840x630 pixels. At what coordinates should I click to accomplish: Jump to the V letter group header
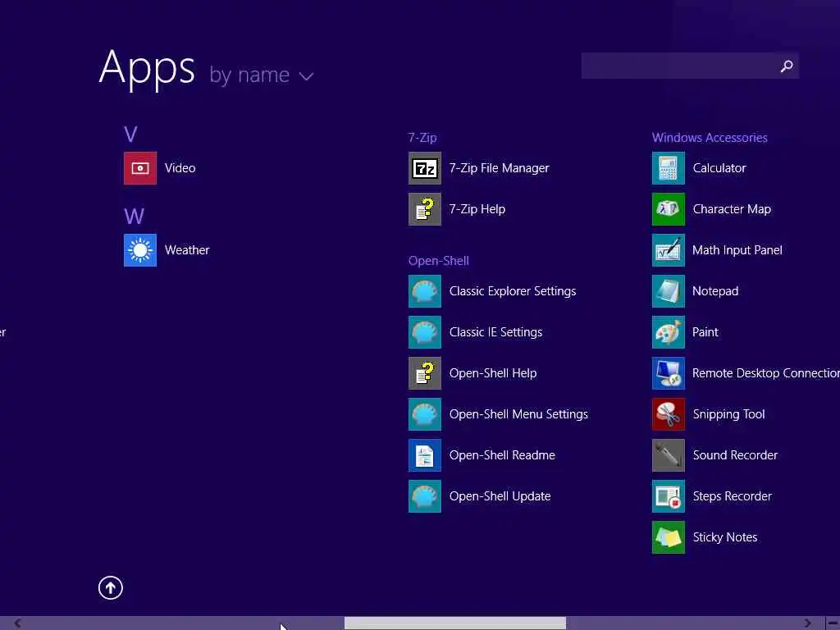pos(130,134)
